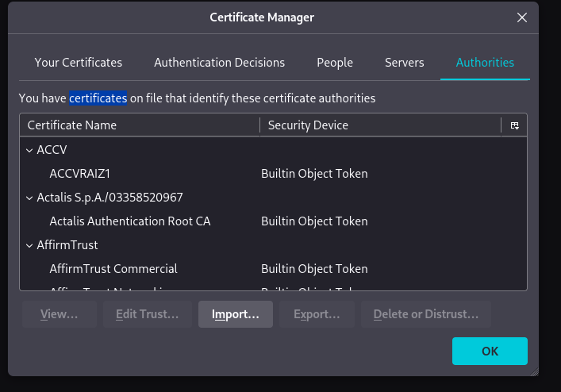The height and width of the screenshot is (392, 561).
Task: Collapse the ACCV group
Action: pyautogui.click(x=29, y=150)
